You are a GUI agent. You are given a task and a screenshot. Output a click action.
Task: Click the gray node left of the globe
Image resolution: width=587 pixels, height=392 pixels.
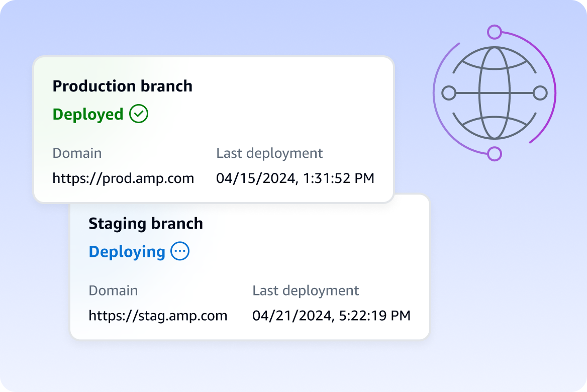pyautogui.click(x=449, y=93)
